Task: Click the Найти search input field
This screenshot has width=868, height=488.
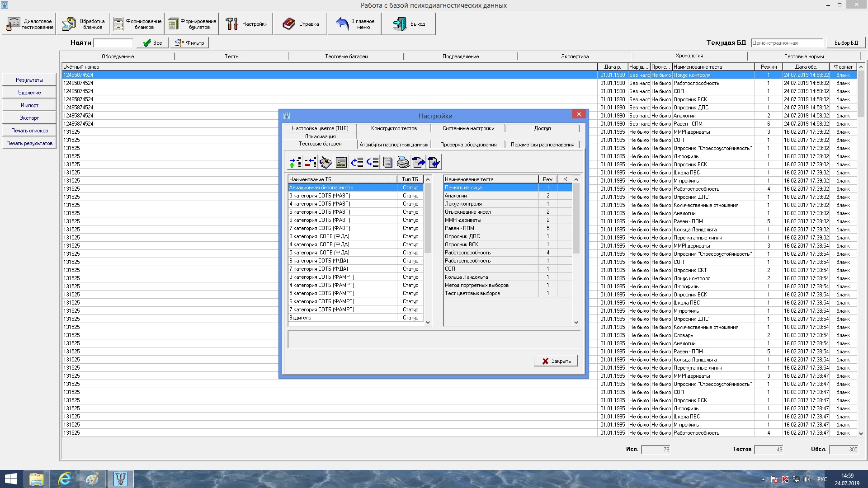Action: pyautogui.click(x=113, y=43)
